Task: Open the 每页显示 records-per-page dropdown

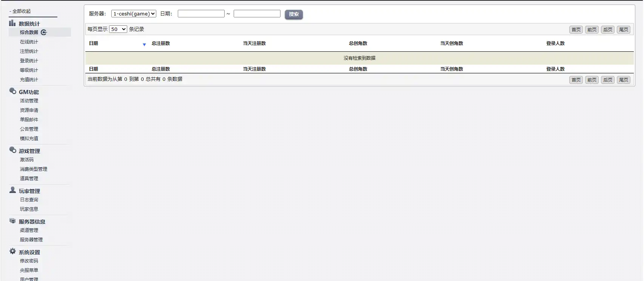Action: coord(118,29)
